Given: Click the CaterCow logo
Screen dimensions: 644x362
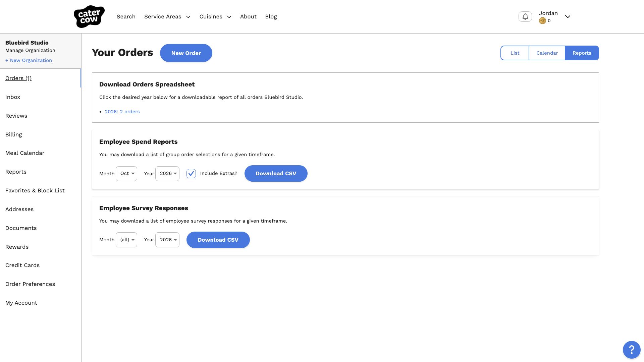Looking at the screenshot, I should coord(89,16).
